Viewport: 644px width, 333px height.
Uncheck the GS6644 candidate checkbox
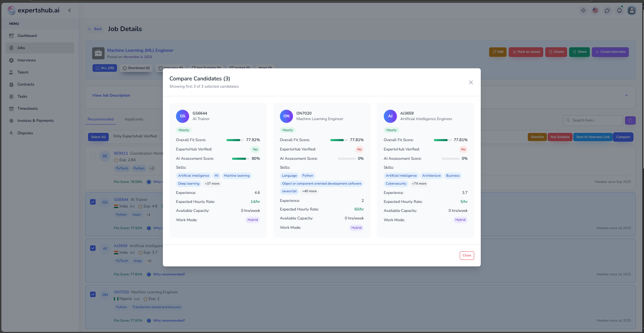pos(93,202)
